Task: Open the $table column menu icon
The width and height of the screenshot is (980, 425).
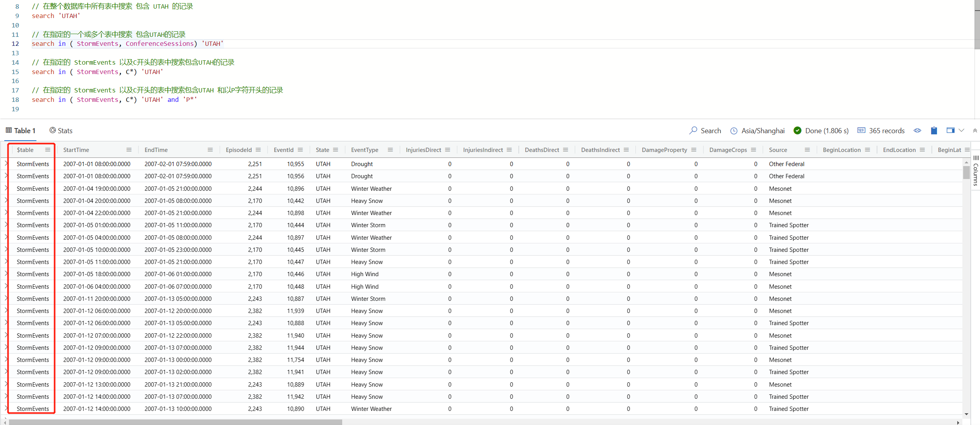Action: [x=47, y=150]
